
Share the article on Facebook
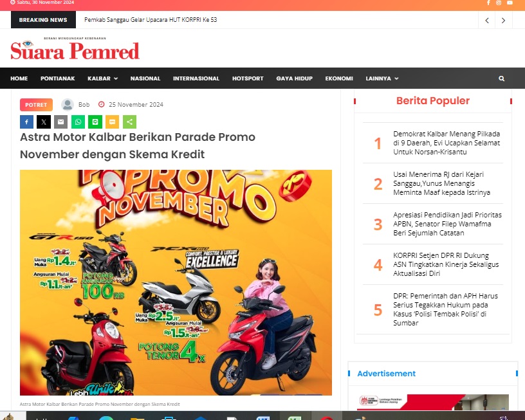point(27,122)
